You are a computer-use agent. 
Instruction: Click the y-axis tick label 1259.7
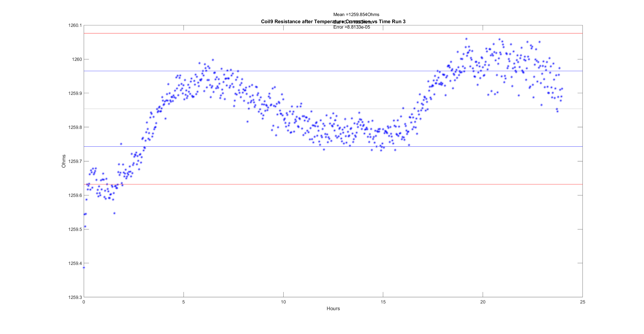[75, 161]
